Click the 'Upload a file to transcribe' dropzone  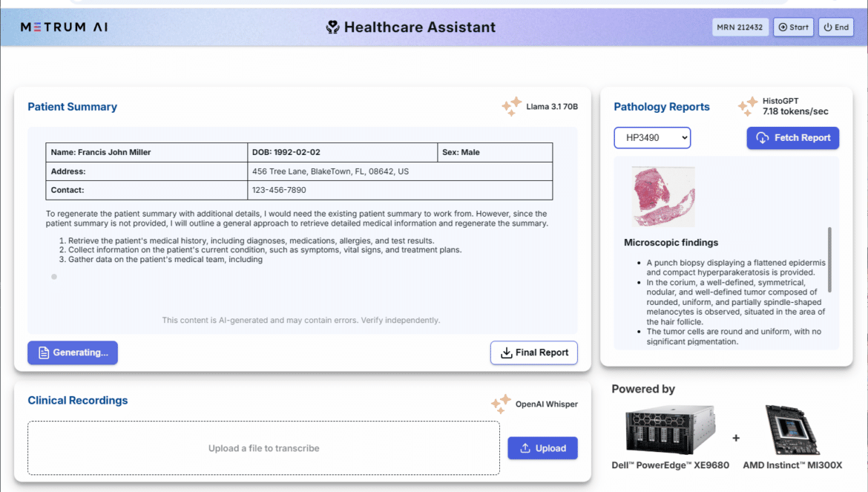tap(263, 448)
